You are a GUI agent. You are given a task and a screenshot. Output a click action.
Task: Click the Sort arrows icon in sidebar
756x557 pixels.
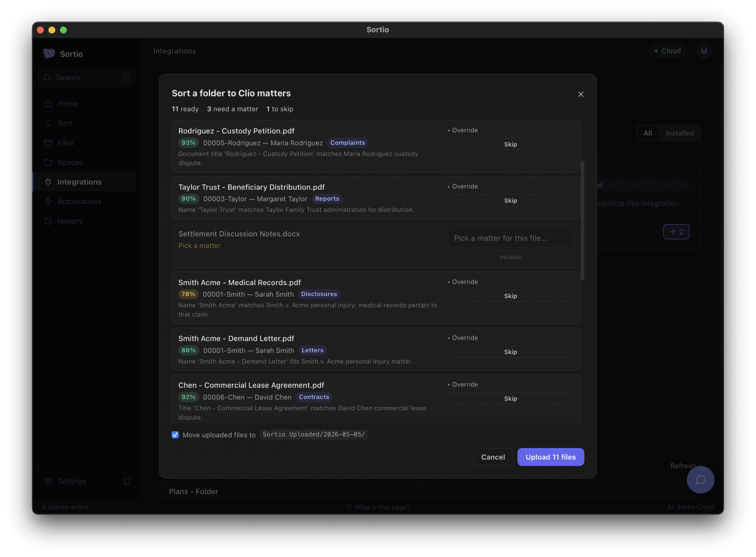(x=48, y=123)
